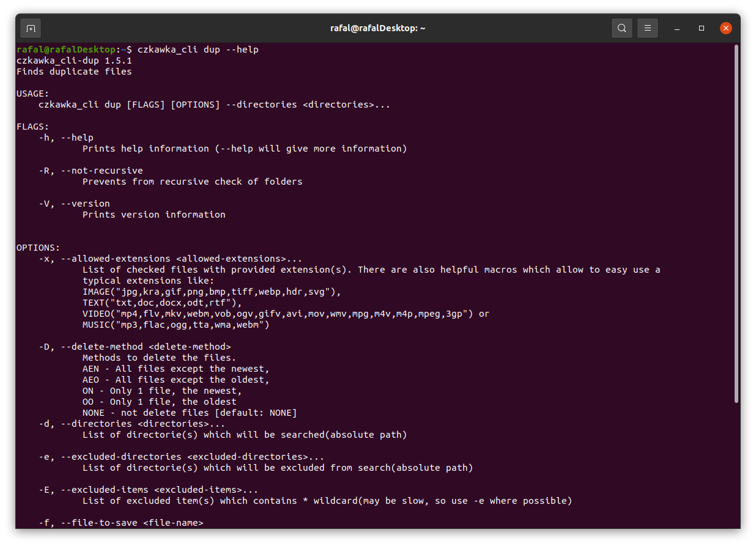Click the command text 'czkawka_cli dup --help'

click(198, 50)
